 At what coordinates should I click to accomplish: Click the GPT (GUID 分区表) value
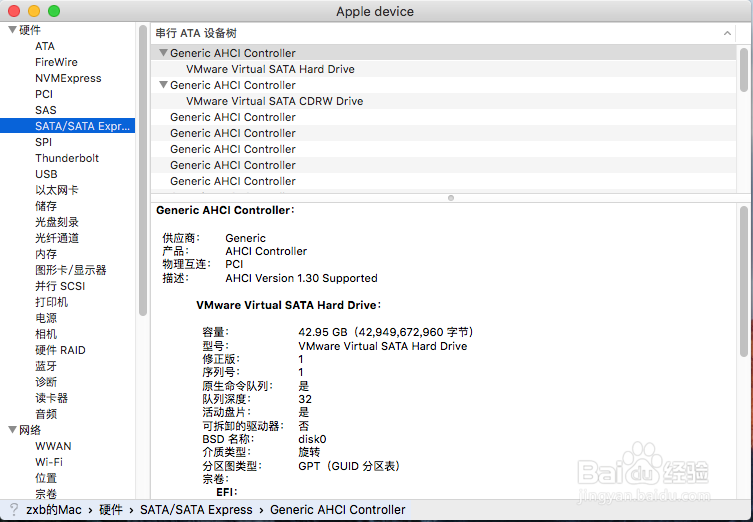point(349,466)
